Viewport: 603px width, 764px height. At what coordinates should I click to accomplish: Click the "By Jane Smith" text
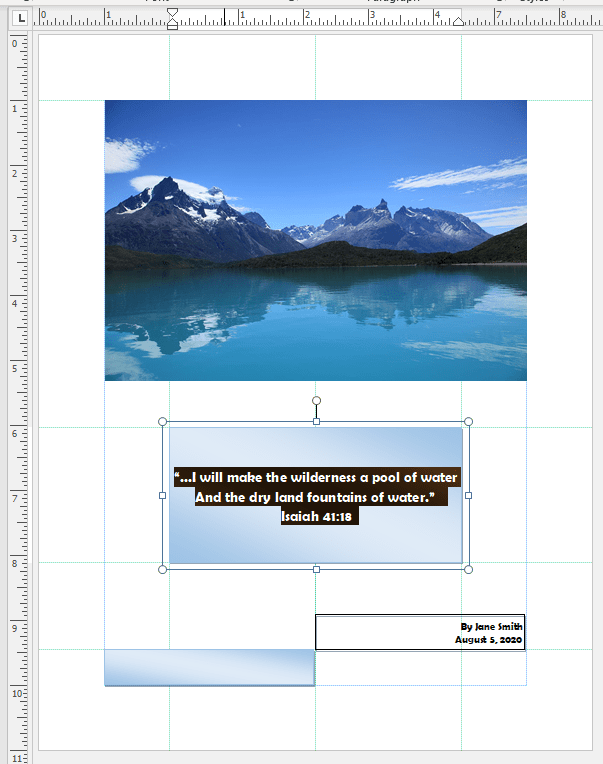point(491,627)
